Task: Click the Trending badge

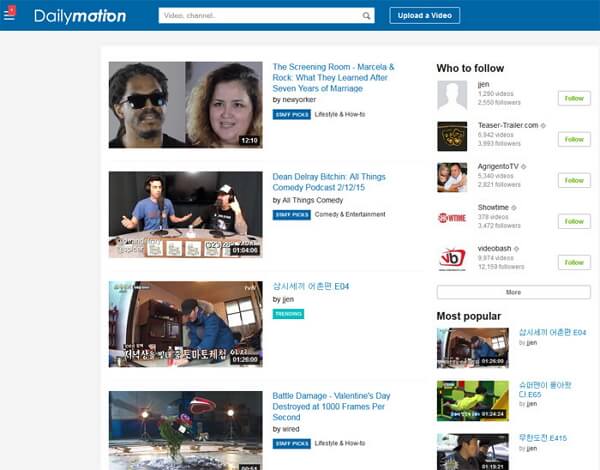Action: point(288,314)
